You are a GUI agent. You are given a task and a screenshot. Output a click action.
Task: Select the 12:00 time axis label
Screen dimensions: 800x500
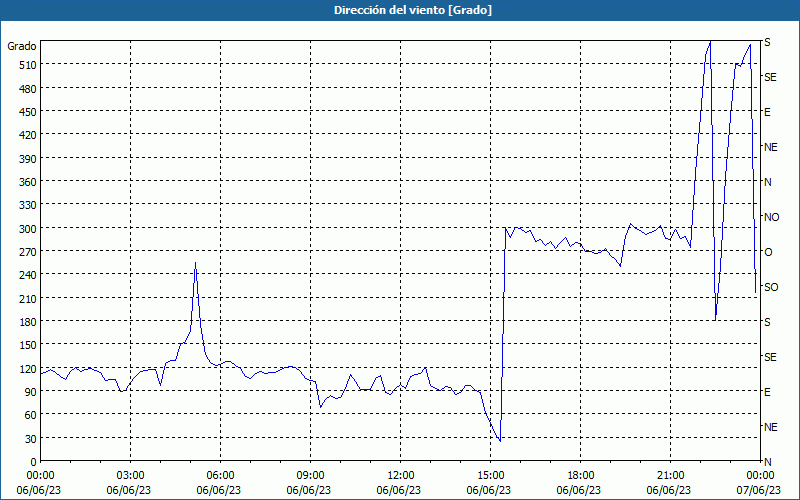point(401,476)
